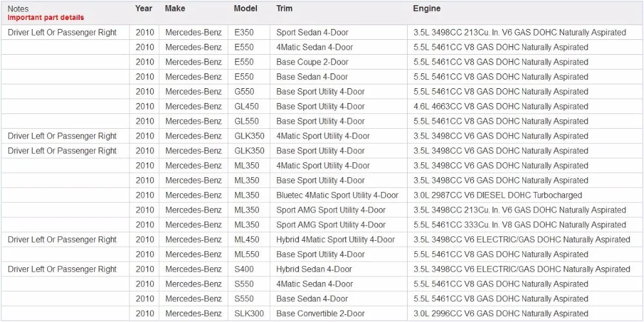Click the Engine column header
The width and height of the screenshot is (644, 322).
[x=427, y=8]
